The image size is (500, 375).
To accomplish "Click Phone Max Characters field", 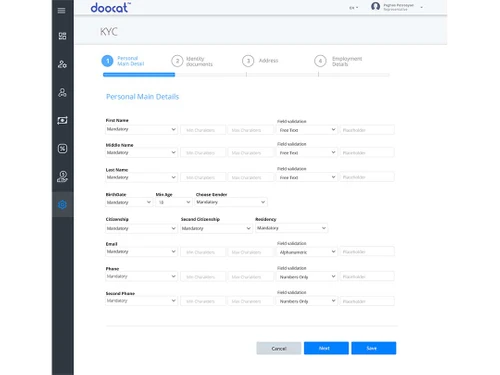I will coord(250,277).
